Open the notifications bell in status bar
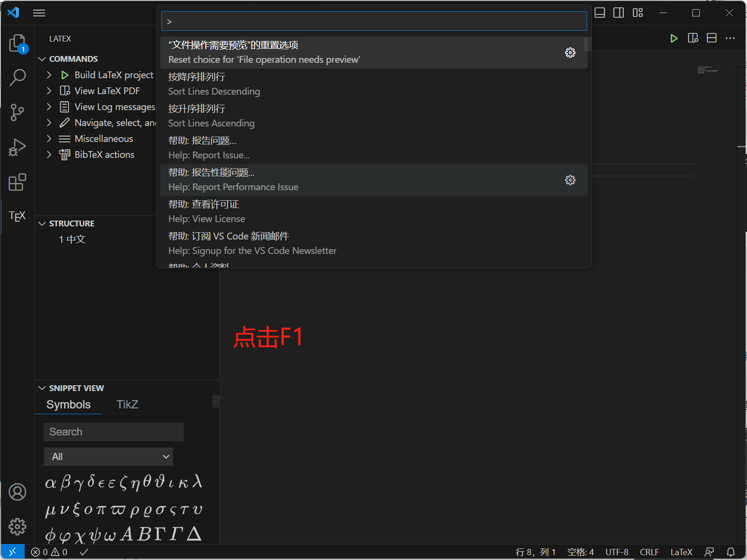The image size is (747, 560). click(x=731, y=552)
